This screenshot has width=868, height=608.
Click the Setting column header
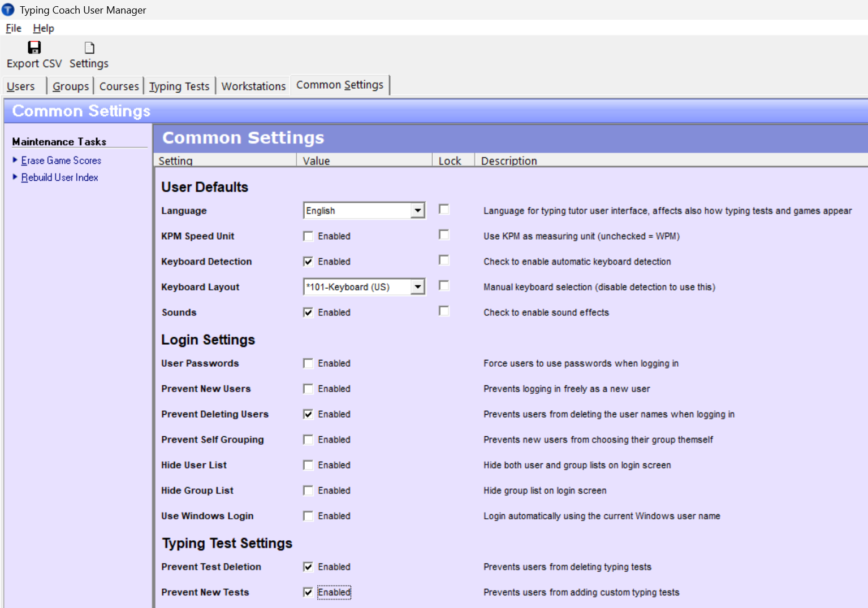[x=225, y=160]
